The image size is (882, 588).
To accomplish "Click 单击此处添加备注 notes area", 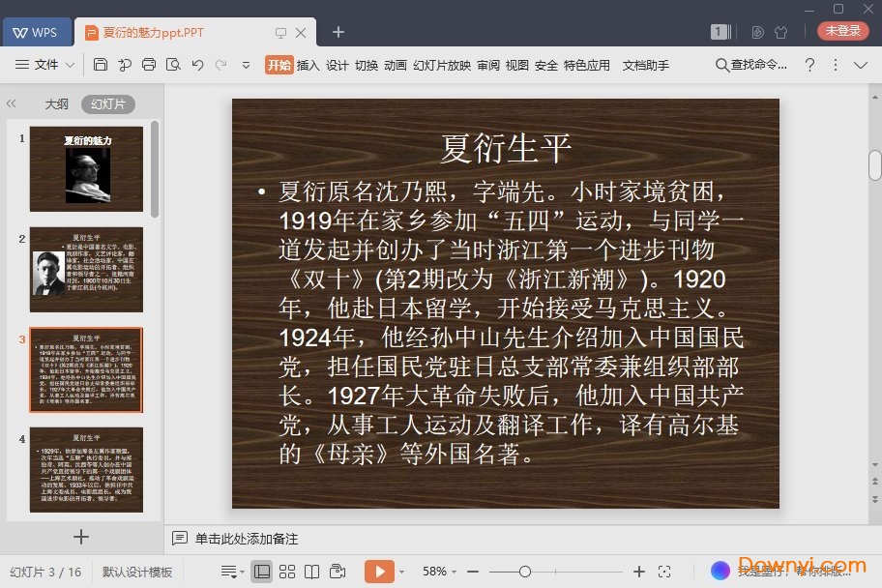I will 247,539.
